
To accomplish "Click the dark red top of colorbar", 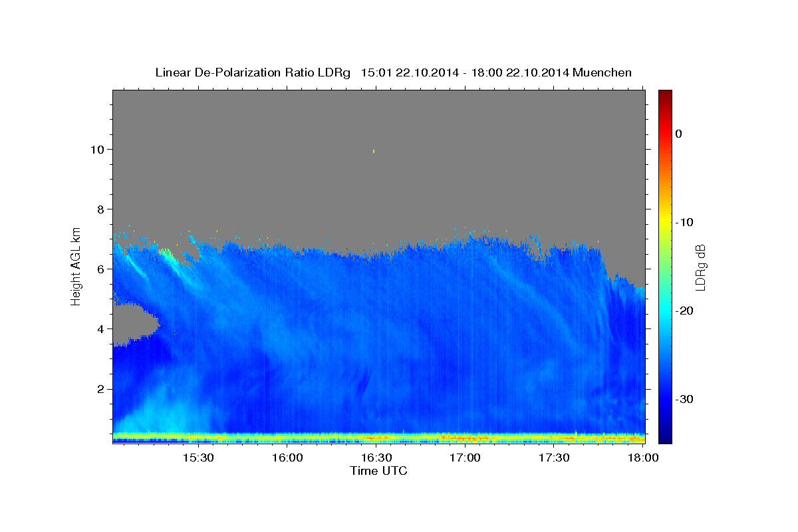I will coord(665,96).
